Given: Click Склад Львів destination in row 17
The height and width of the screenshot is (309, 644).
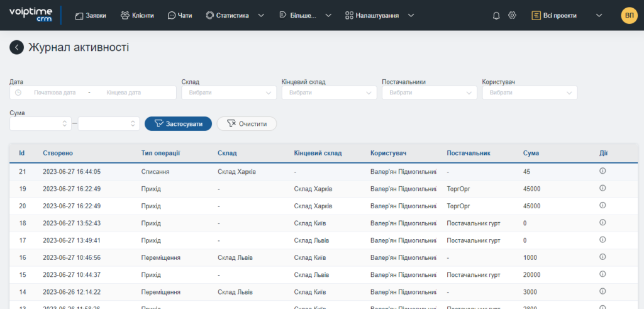Looking at the screenshot, I should coord(311,240).
